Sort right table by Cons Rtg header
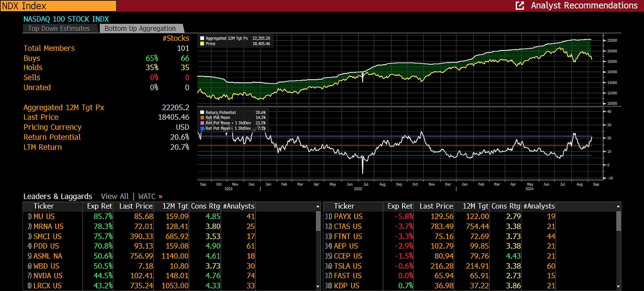 [x=506, y=206]
